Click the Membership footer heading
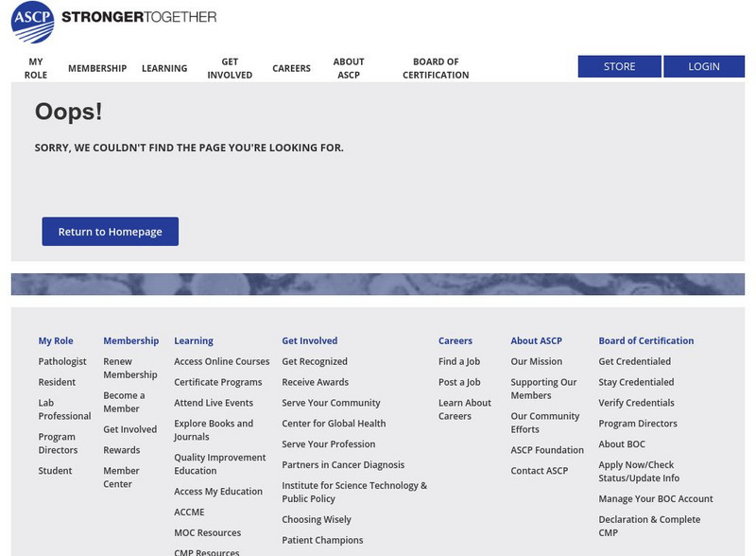 pyautogui.click(x=130, y=340)
